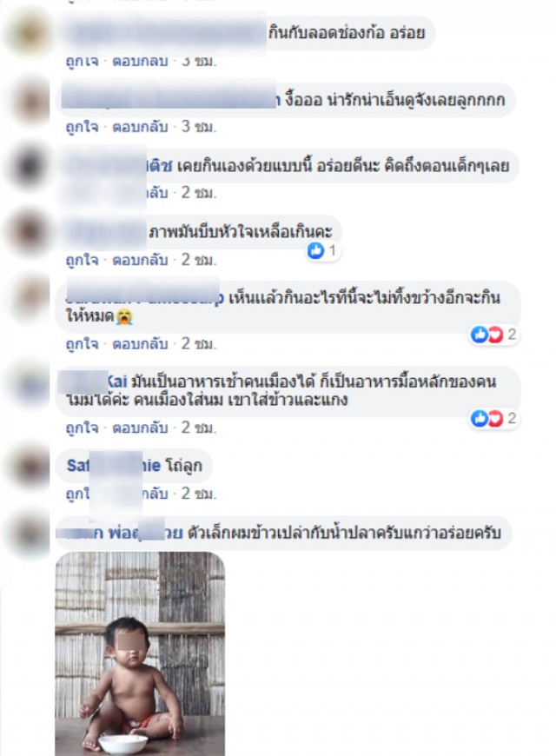
Task: Click ถูกใจ under งื้อออ น่ารัก comment
Action: click(x=82, y=127)
